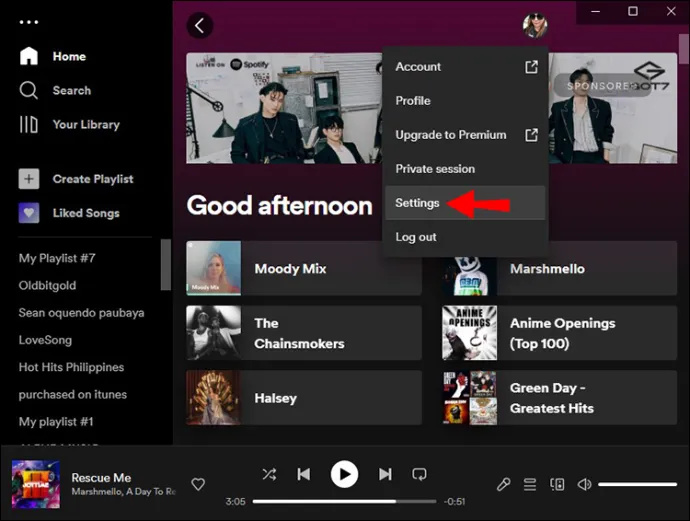
Task: Collapse the profile avatar dropdown
Action: point(535,25)
